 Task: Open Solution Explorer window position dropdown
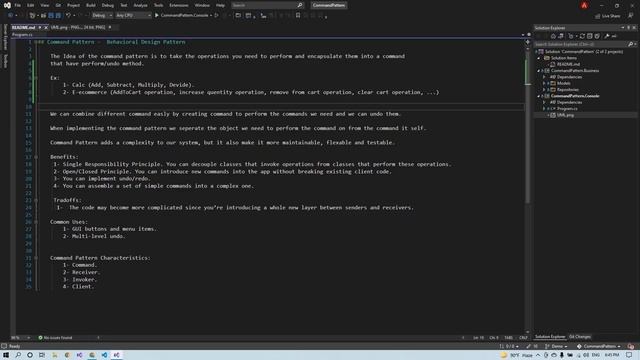pos(623,28)
